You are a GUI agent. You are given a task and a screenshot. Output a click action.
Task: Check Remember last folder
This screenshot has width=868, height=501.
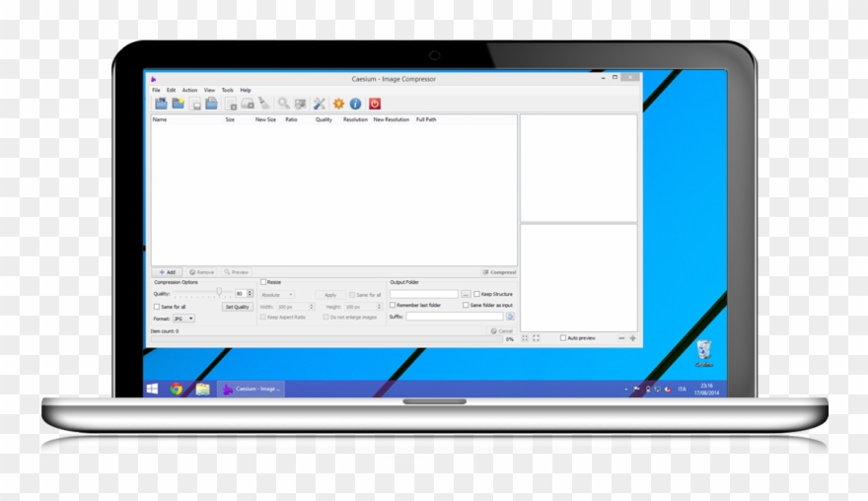[x=393, y=305]
